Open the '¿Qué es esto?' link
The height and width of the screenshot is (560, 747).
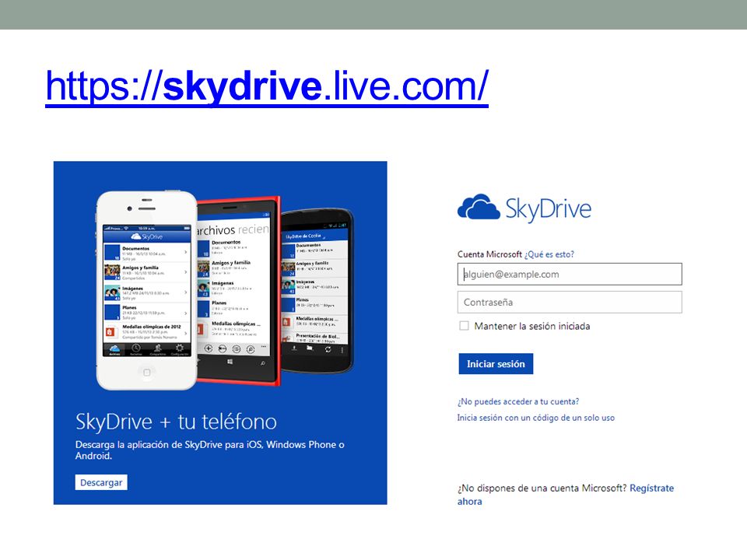click(x=549, y=254)
